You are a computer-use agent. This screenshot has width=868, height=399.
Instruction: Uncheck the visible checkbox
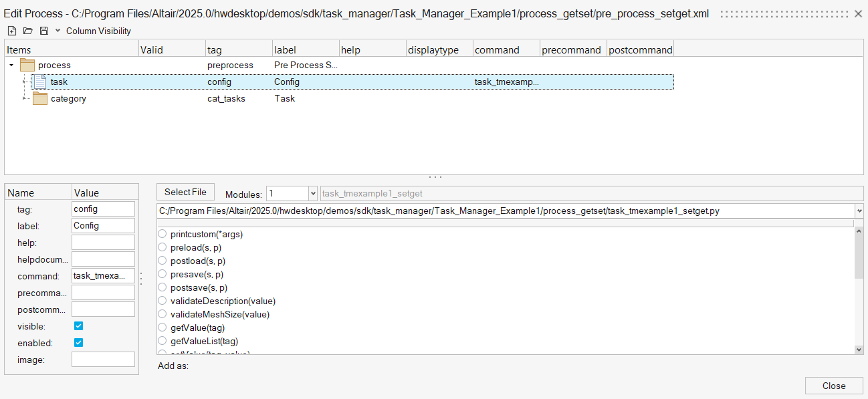[78, 326]
